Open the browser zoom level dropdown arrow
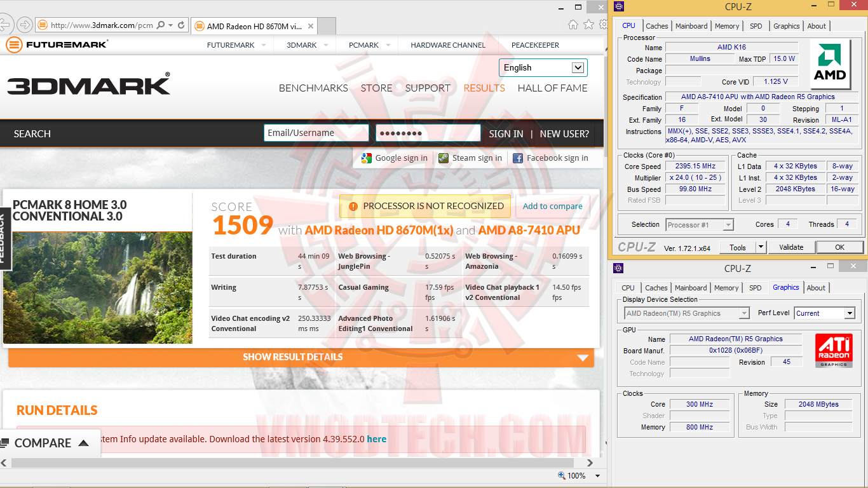The height and width of the screenshot is (488, 868). pos(597,476)
